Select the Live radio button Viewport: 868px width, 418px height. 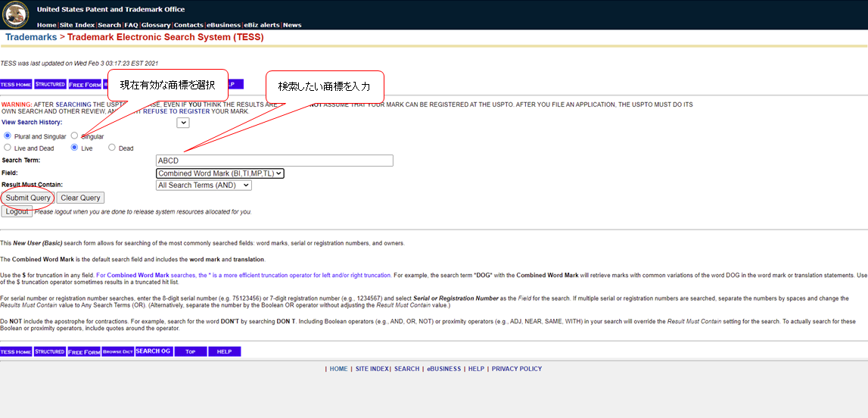(x=74, y=148)
